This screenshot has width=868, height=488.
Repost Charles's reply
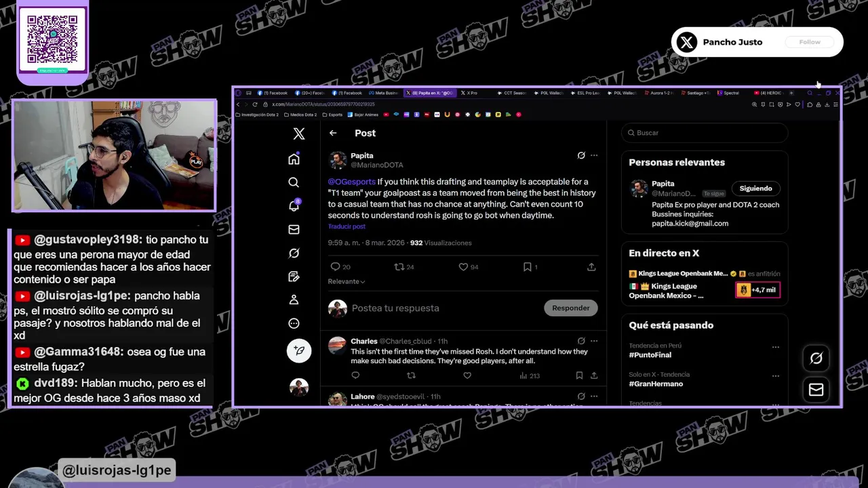[x=410, y=375]
